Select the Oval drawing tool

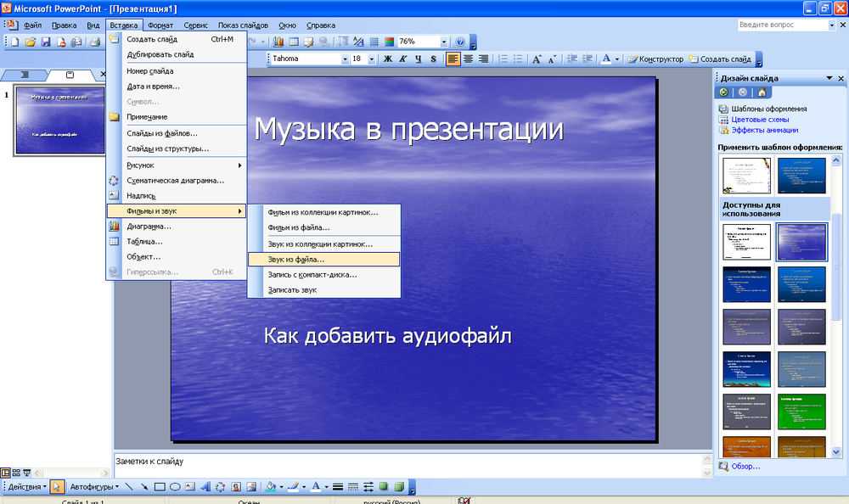(x=175, y=487)
